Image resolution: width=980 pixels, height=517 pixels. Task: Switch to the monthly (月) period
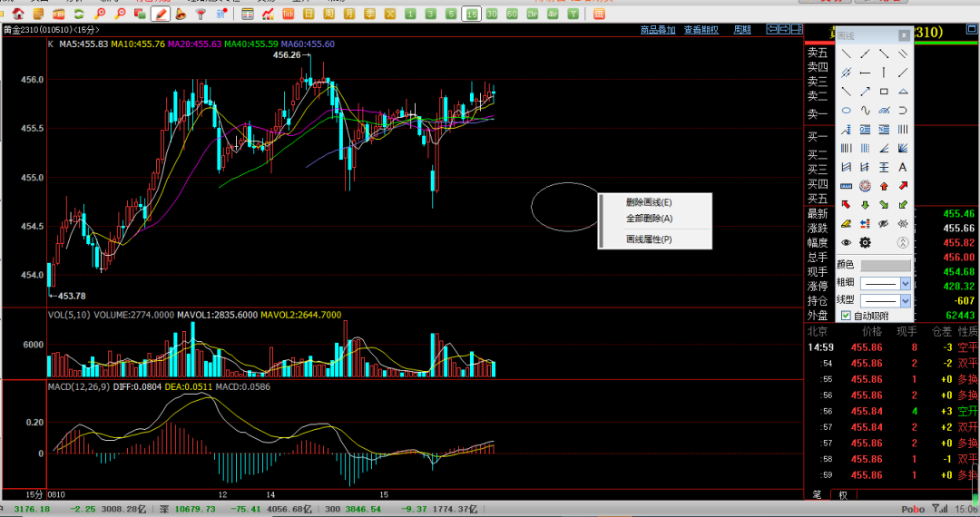349,14
